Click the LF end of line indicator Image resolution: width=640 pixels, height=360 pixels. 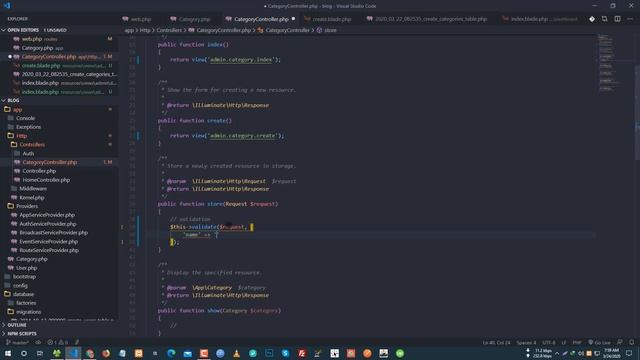tap(564, 342)
